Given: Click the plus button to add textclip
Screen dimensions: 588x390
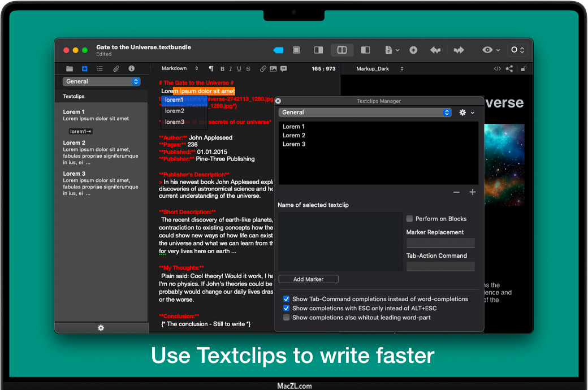Looking at the screenshot, I should (473, 192).
